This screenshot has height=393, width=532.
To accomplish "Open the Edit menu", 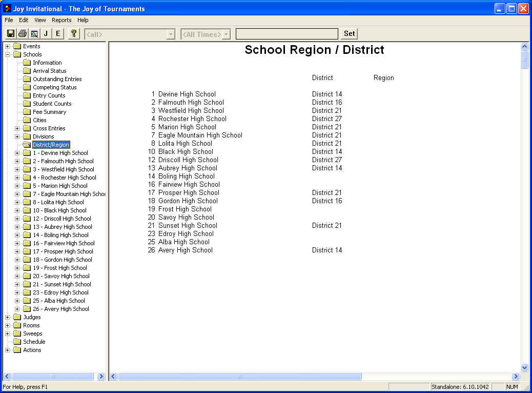I will pos(24,20).
